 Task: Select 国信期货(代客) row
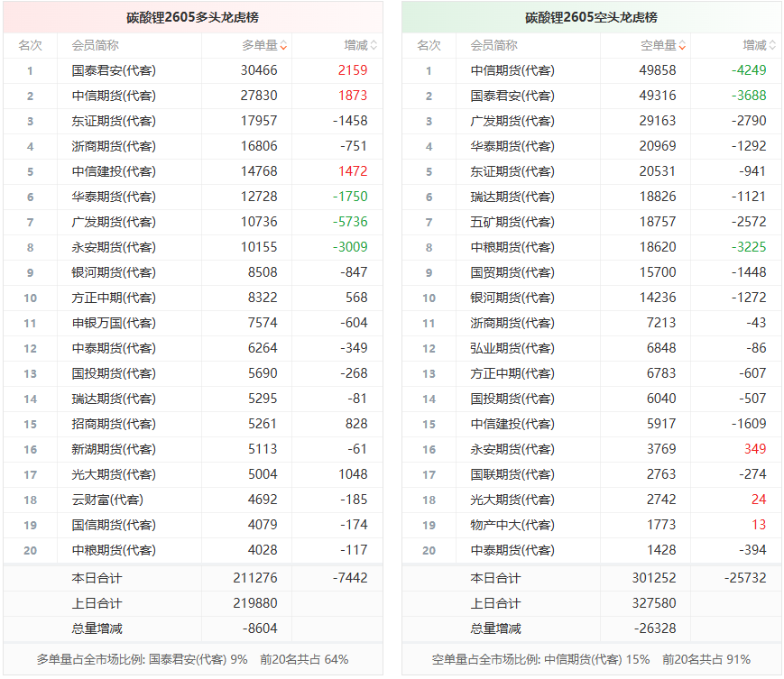193,525
